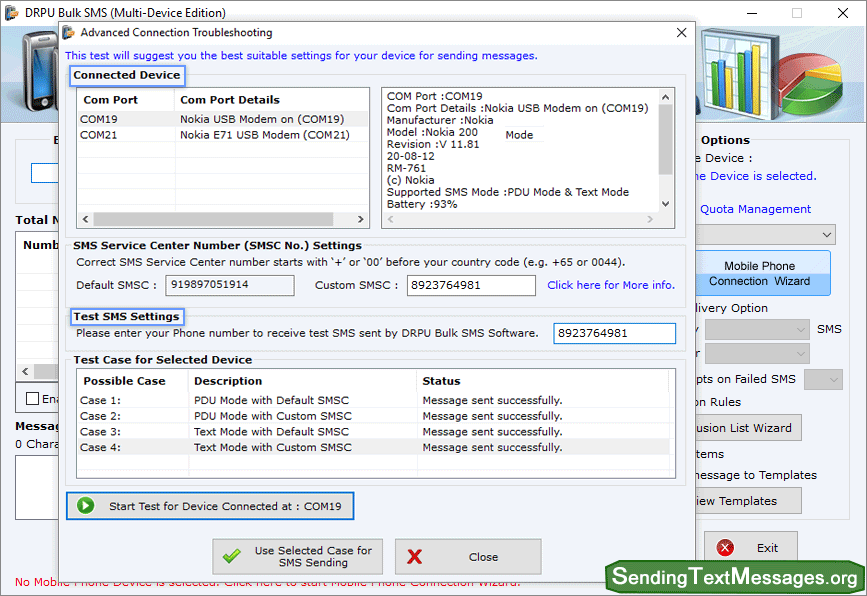Click the DRPU Bulk SMS title bar app icon
Screen dimensions: 867x596
tap(11, 12)
